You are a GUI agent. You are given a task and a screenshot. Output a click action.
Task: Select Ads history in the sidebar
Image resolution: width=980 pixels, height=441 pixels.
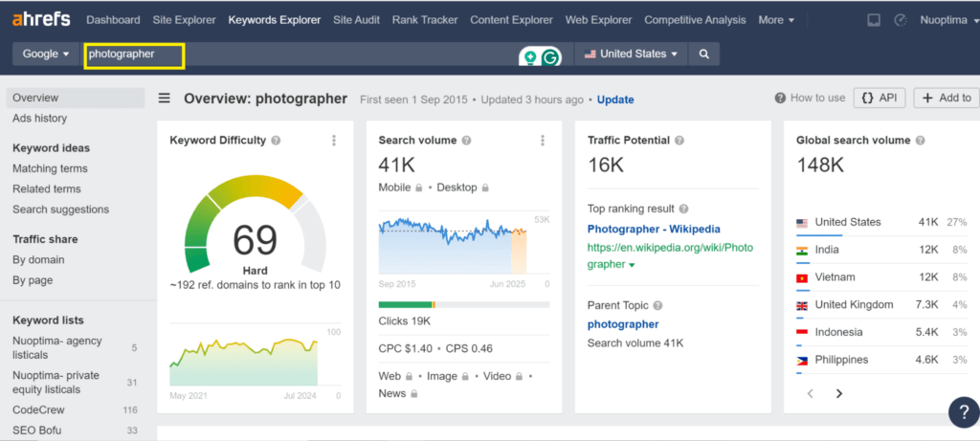[39, 118]
